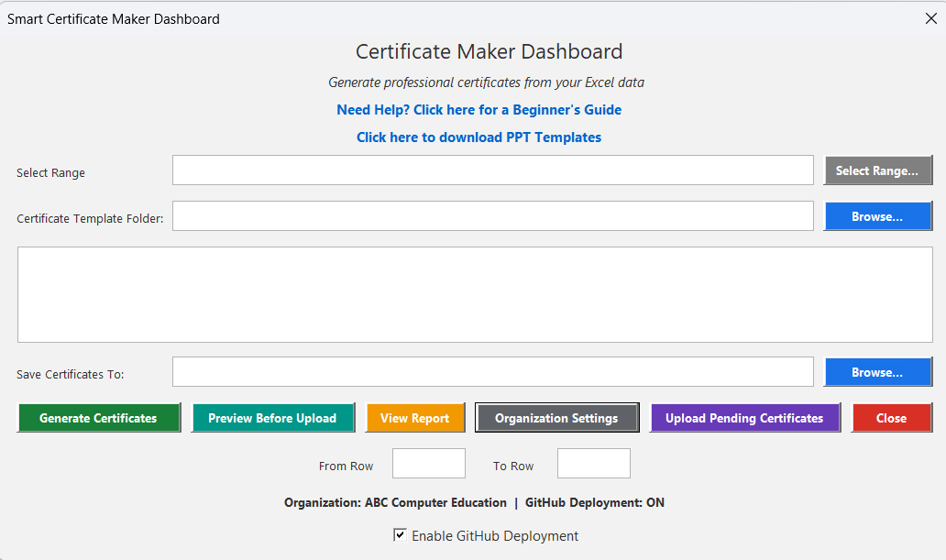The height and width of the screenshot is (560, 946).
Task: Close the dialog with the title bar X
Action: (x=931, y=18)
